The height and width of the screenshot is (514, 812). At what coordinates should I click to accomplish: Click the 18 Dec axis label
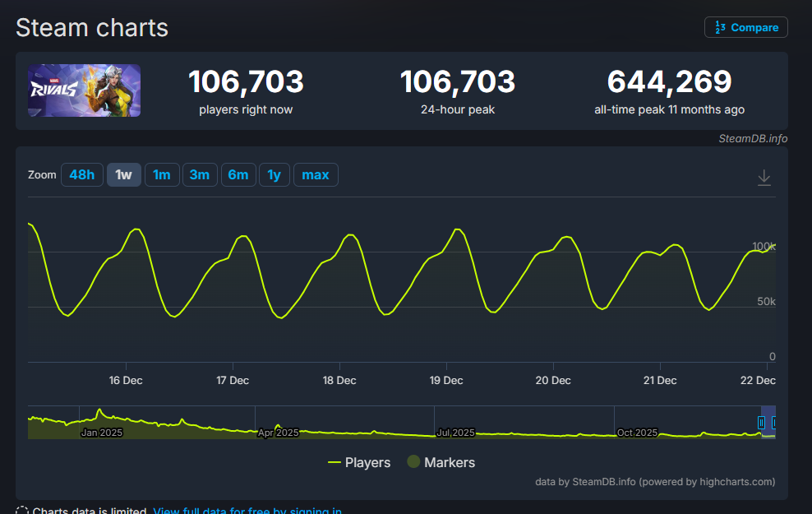[339, 380]
